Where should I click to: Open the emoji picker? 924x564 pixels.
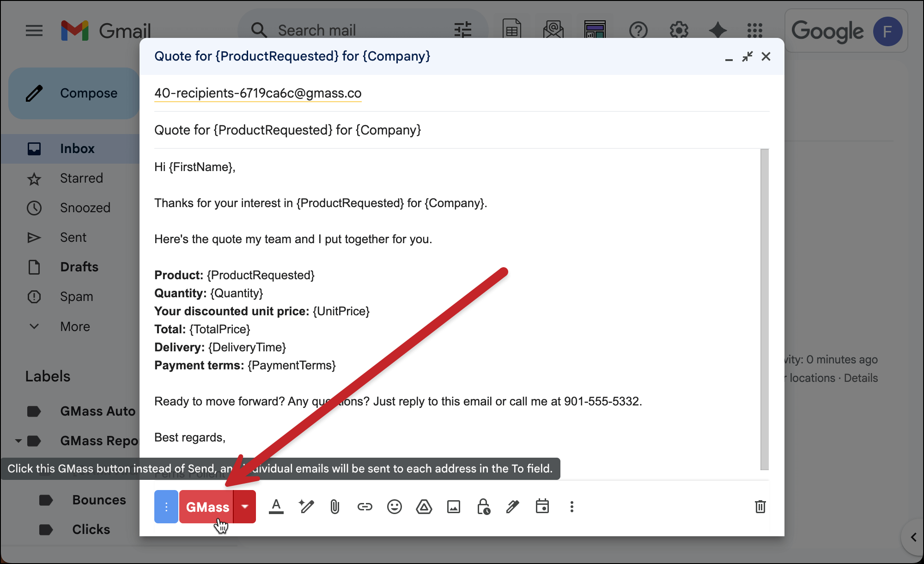tap(394, 507)
